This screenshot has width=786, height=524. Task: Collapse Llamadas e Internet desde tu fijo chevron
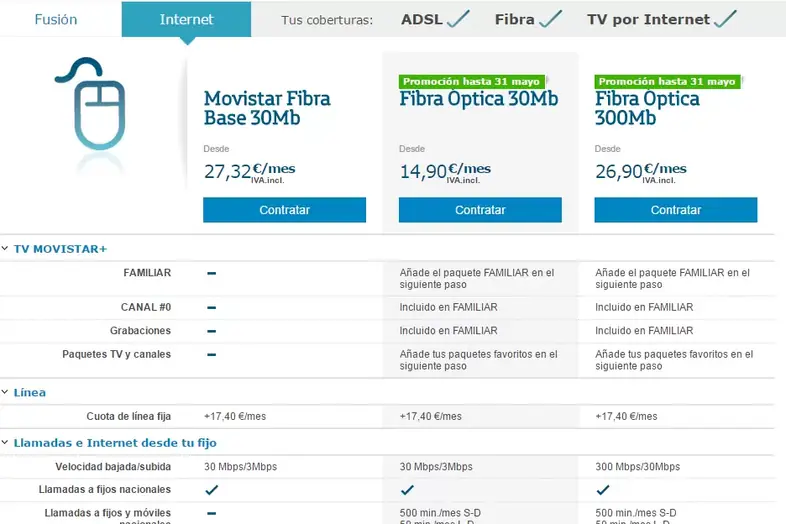[5, 442]
